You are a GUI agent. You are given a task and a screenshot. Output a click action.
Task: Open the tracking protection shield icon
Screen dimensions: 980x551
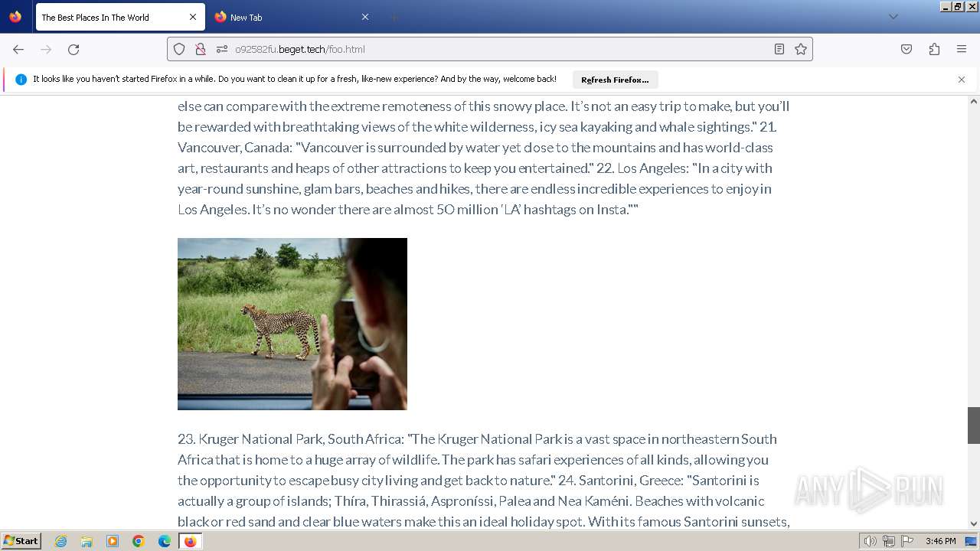click(179, 49)
